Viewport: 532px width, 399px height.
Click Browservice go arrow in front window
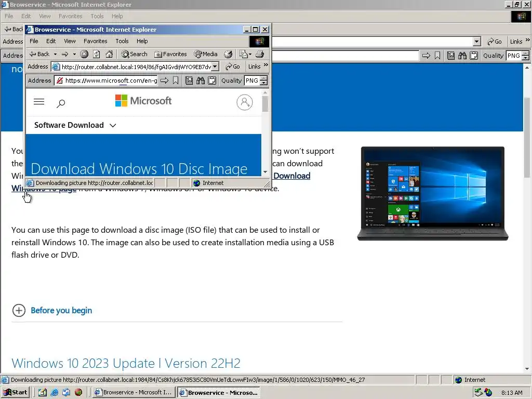point(164,81)
